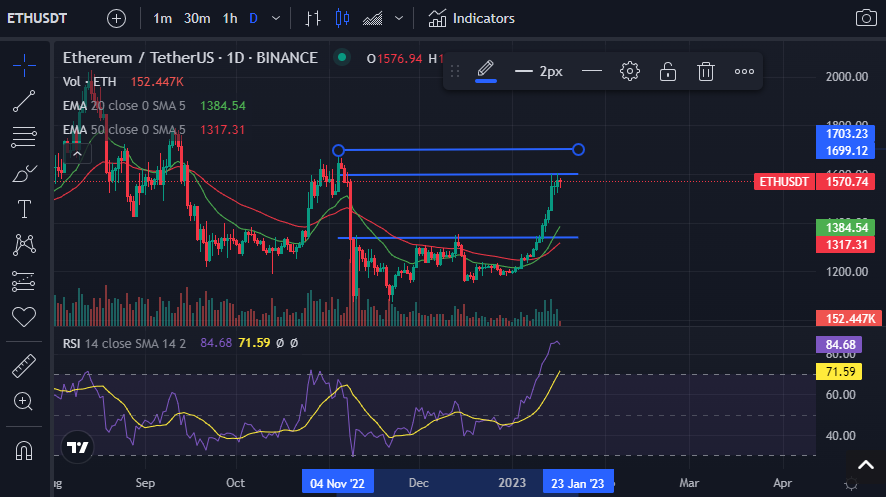Select the trend line drawing tool
This screenshot has width=886, height=497.
(24, 101)
